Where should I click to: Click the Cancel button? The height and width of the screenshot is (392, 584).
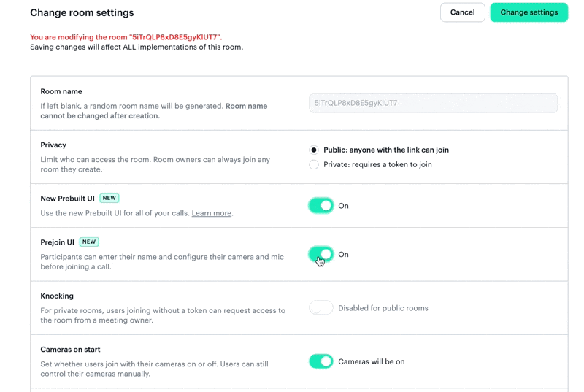pos(462,12)
